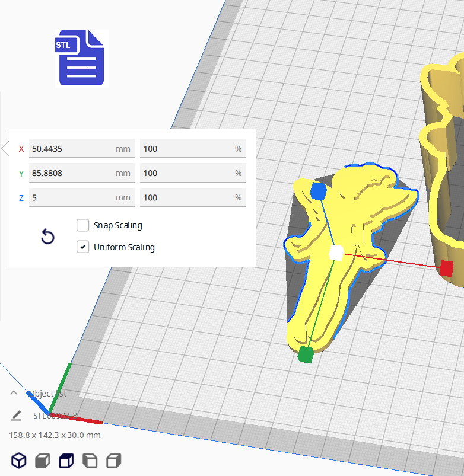Click the blue STL file icon

(81, 58)
